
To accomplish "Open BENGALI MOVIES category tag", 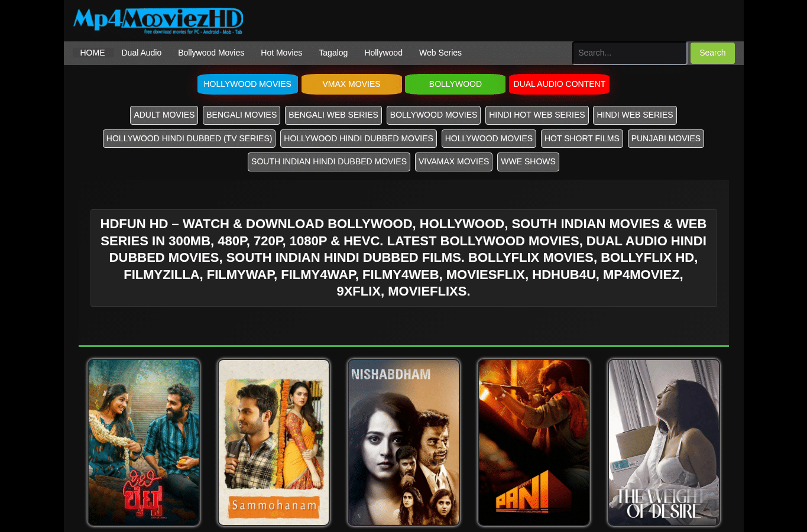I will 241,115.
